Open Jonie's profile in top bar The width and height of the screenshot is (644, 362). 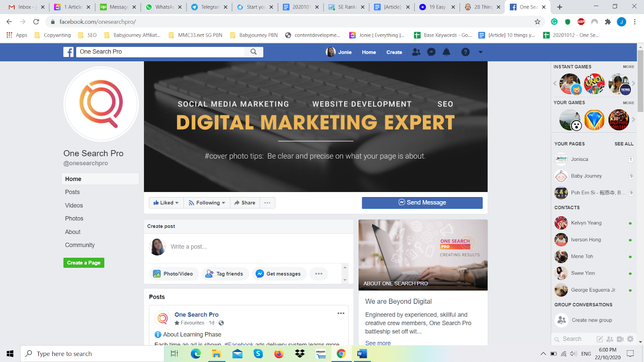click(x=339, y=52)
